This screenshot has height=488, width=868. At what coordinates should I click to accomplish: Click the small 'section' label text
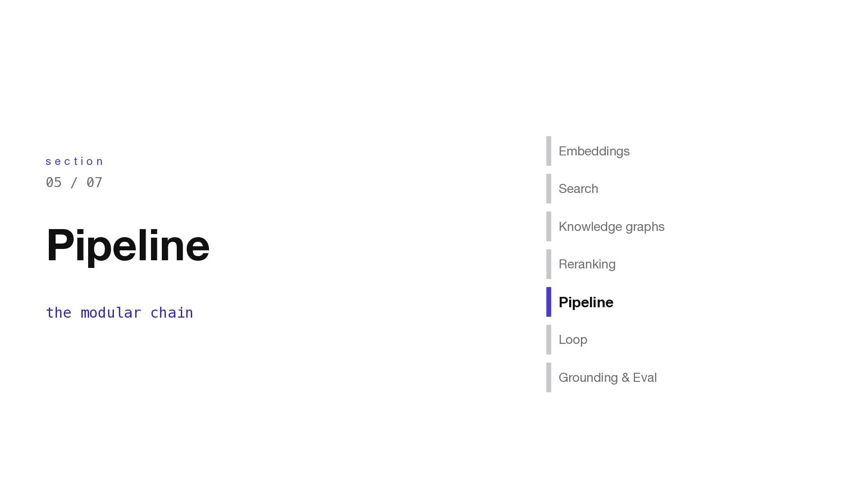point(75,162)
